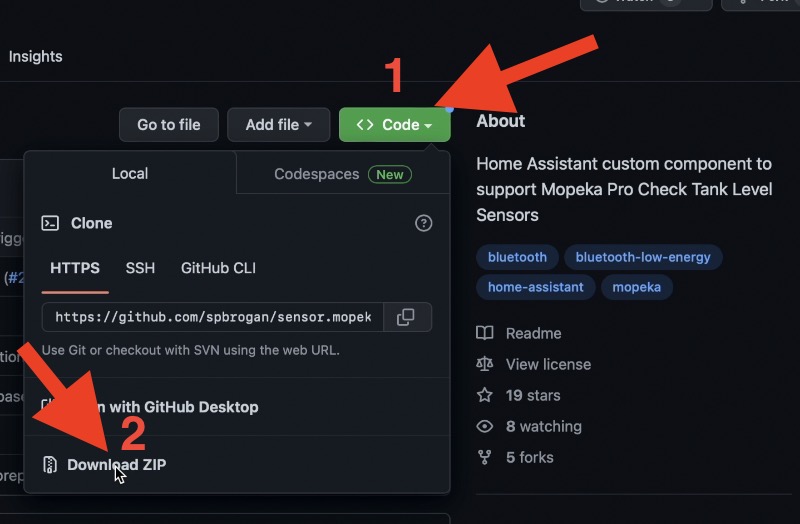Image resolution: width=800 pixels, height=524 pixels.
Task: Copy the clone URL with the copy icon
Action: 406,317
